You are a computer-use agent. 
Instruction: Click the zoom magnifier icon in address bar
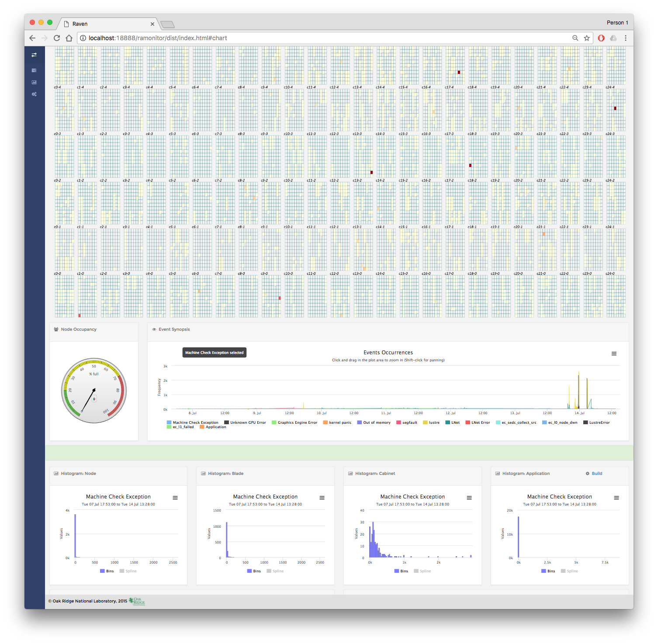(575, 38)
